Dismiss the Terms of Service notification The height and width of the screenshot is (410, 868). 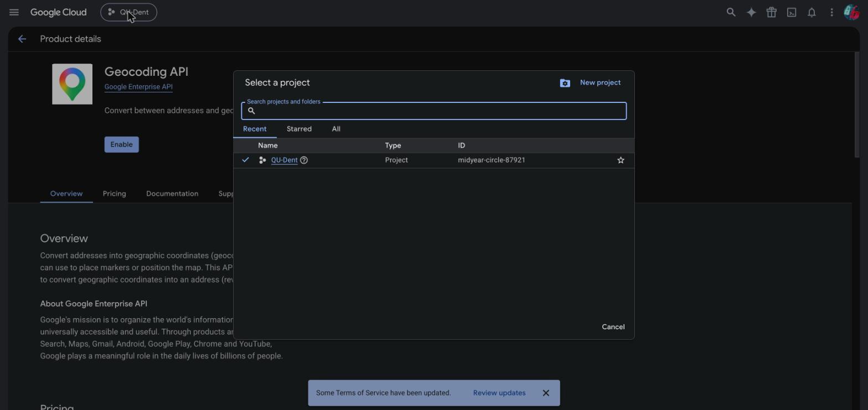coord(546,393)
